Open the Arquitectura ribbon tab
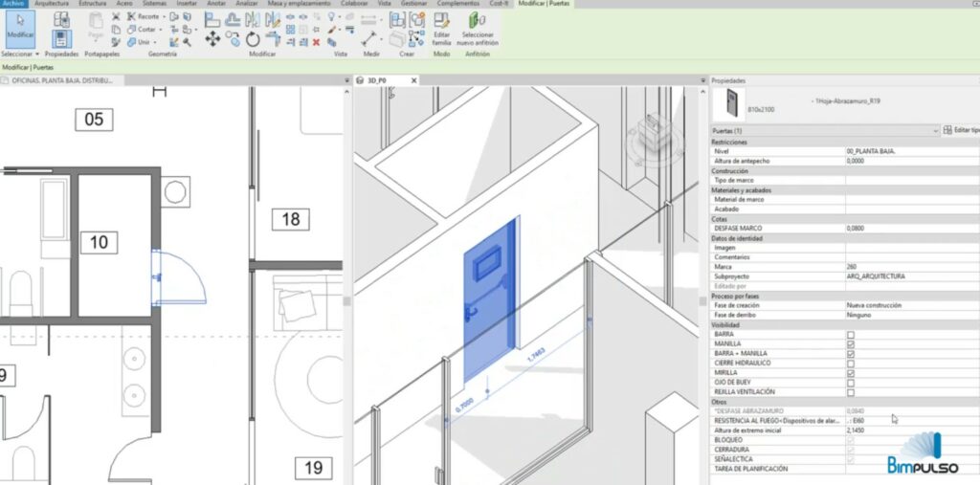 [x=52, y=4]
